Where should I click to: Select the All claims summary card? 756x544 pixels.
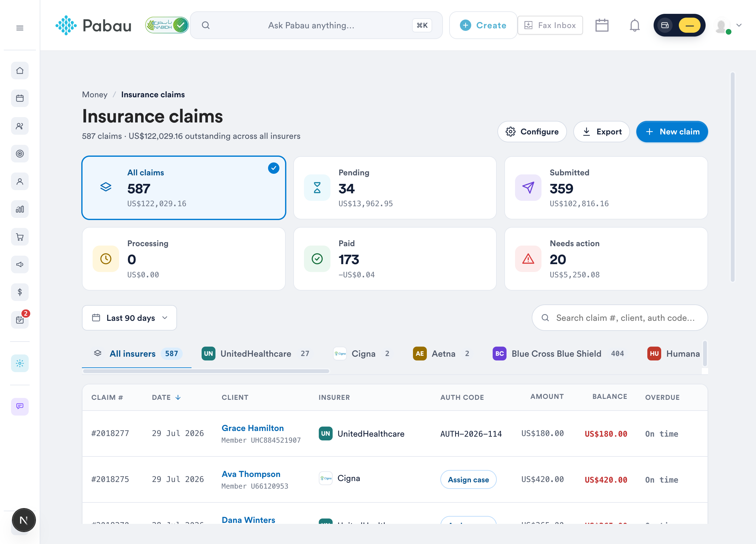pyautogui.click(x=184, y=188)
